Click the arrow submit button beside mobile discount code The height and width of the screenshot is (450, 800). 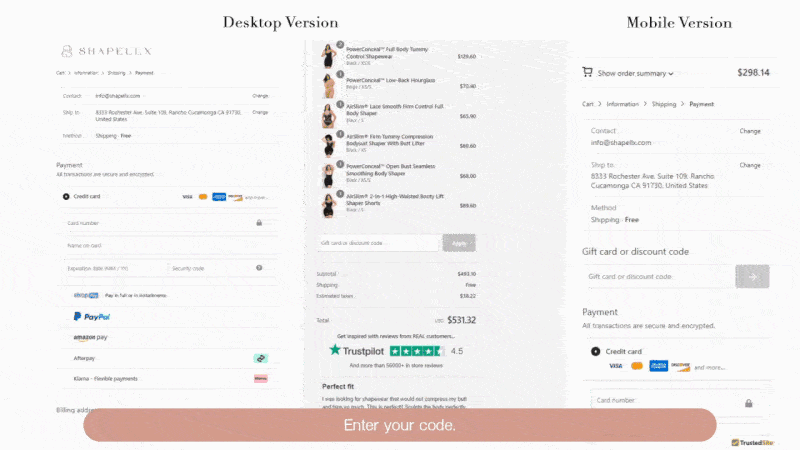tap(752, 277)
